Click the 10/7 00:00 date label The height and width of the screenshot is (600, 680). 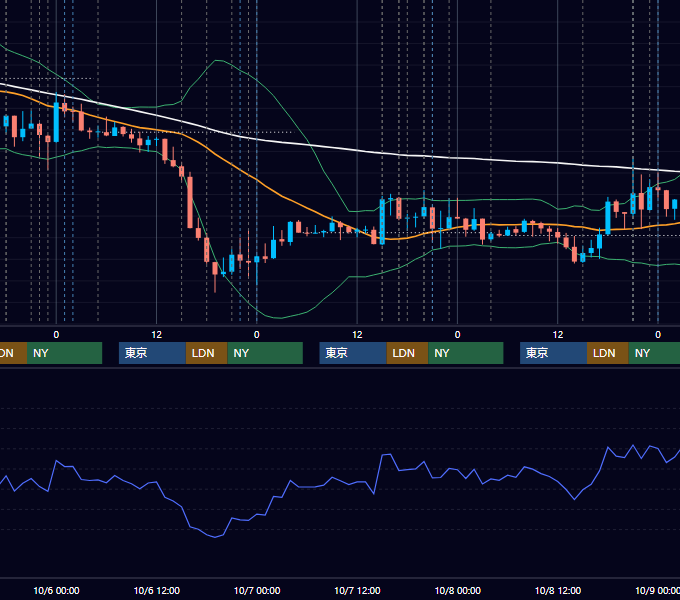(x=257, y=590)
